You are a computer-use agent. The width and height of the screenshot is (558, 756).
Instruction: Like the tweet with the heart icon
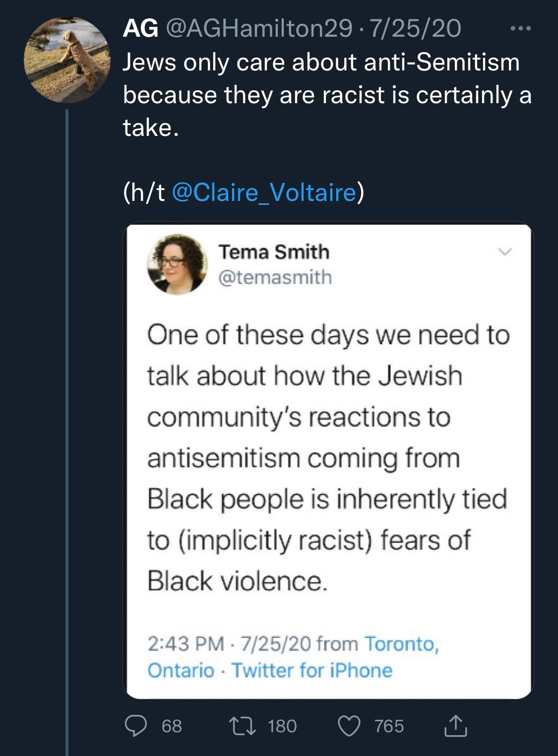coord(349,726)
